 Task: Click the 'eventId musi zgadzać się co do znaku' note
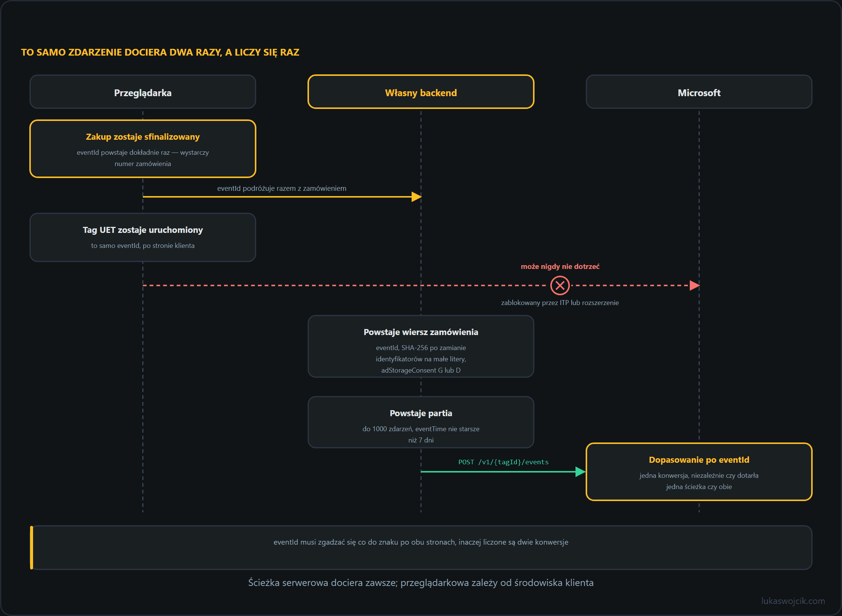coord(421,542)
